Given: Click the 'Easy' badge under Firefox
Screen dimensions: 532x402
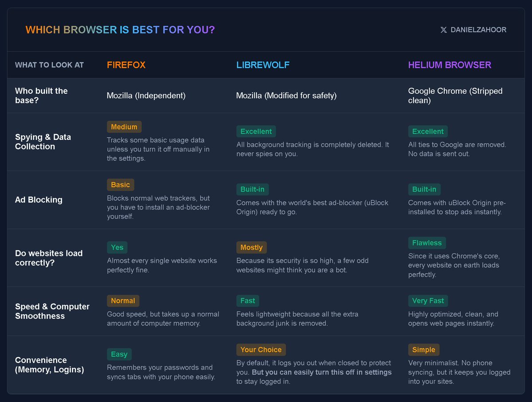Looking at the screenshot, I should coord(119,354).
